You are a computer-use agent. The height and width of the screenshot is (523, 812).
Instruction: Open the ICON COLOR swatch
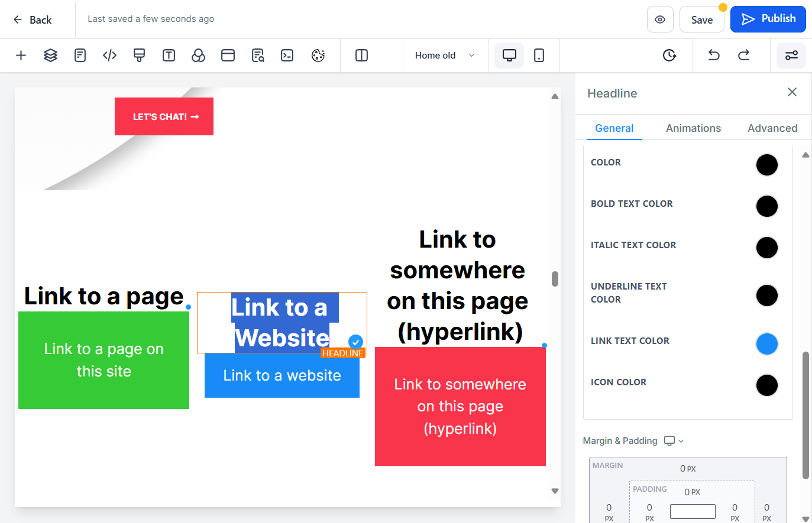(x=767, y=385)
